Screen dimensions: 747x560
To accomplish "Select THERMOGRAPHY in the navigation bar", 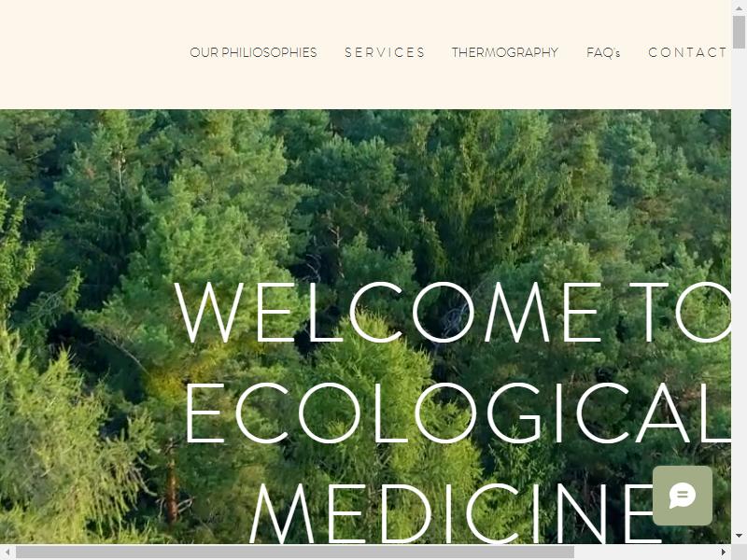I will [x=505, y=52].
